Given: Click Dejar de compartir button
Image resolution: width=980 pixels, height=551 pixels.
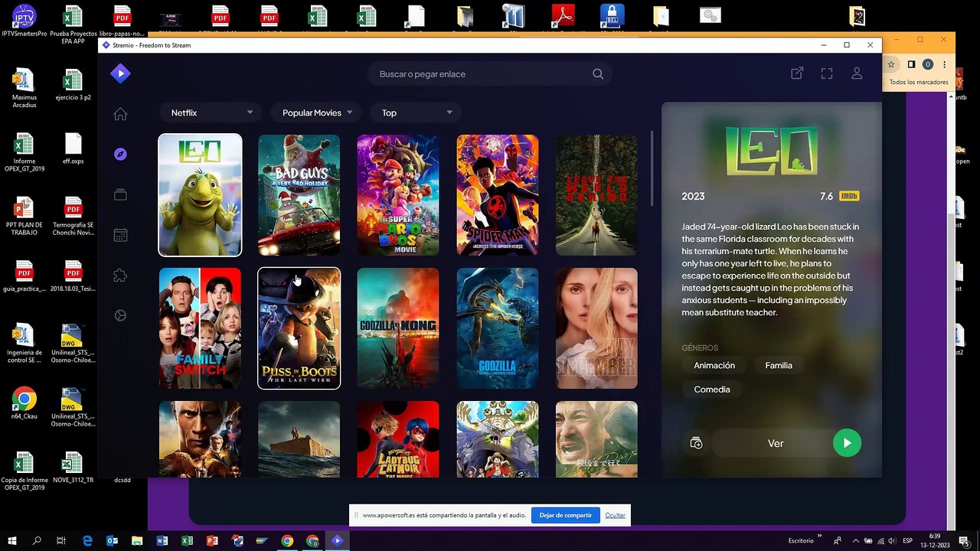Looking at the screenshot, I should pyautogui.click(x=566, y=515).
